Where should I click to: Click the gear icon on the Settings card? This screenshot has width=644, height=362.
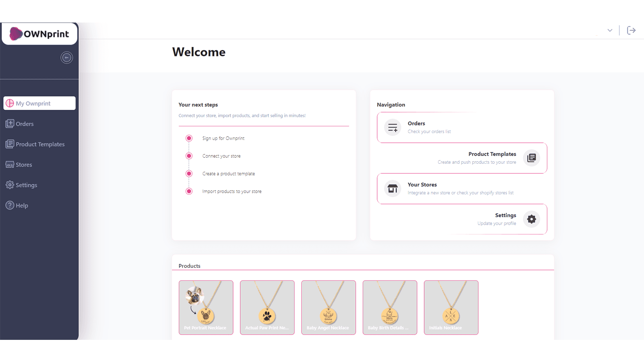point(531,219)
